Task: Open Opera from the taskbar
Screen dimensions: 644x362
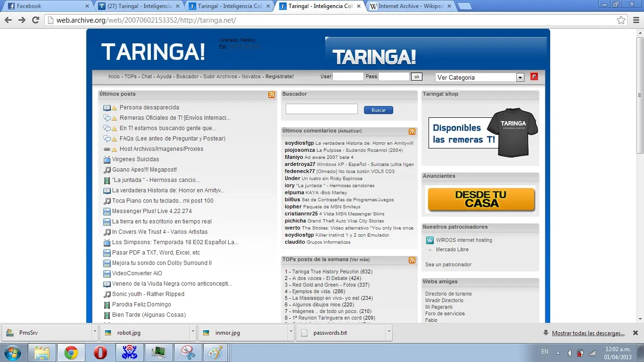Action: 100,353
